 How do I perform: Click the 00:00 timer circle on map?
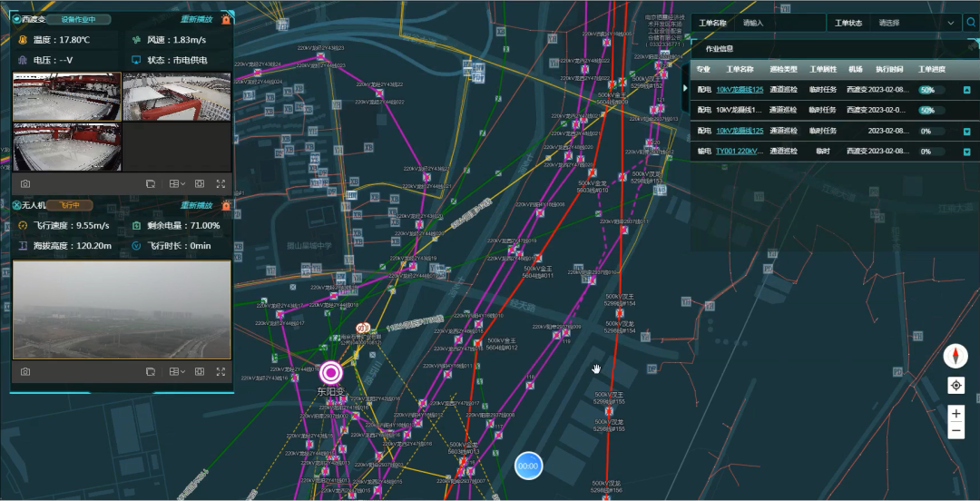pos(528,466)
